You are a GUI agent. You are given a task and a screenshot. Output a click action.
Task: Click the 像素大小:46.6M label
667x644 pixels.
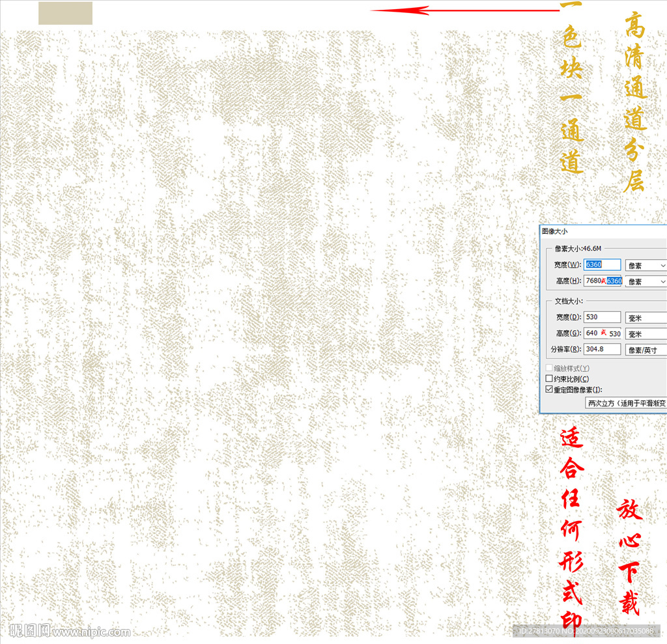pos(578,248)
